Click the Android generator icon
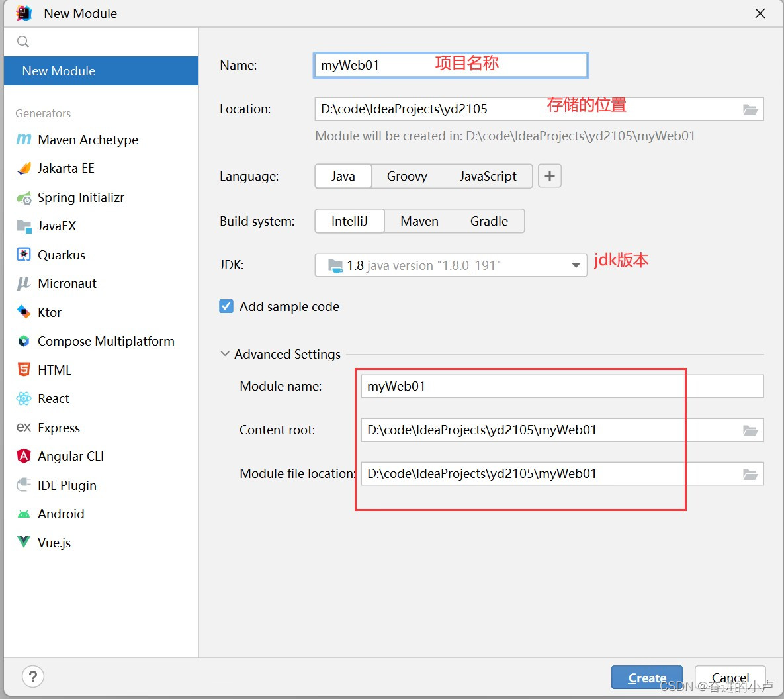 (24, 514)
